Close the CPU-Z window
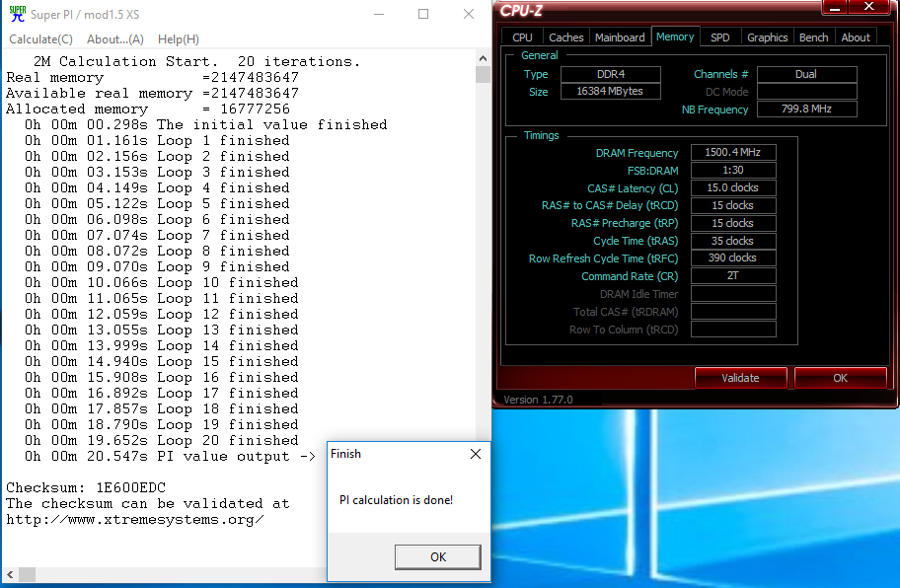This screenshot has width=900, height=588. [x=869, y=6]
